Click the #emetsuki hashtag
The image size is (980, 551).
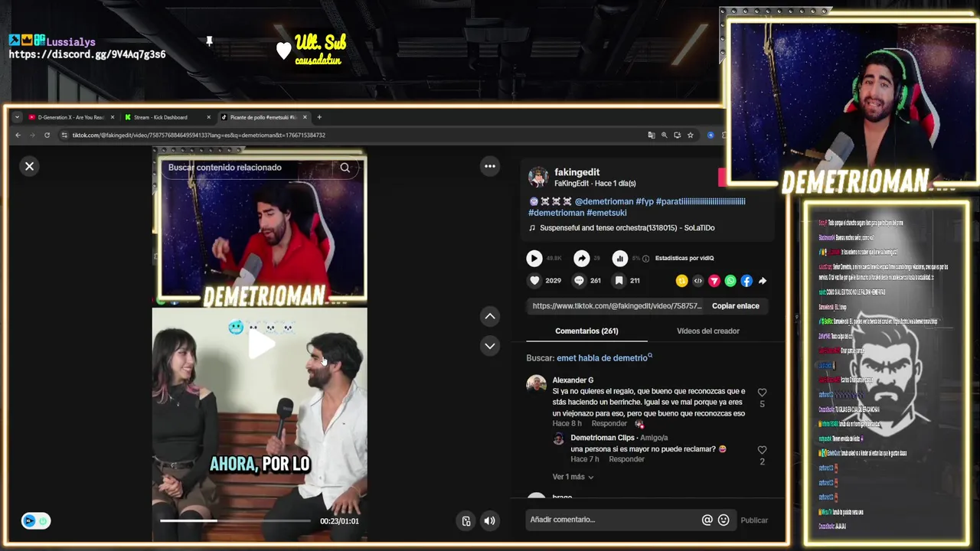[607, 213]
